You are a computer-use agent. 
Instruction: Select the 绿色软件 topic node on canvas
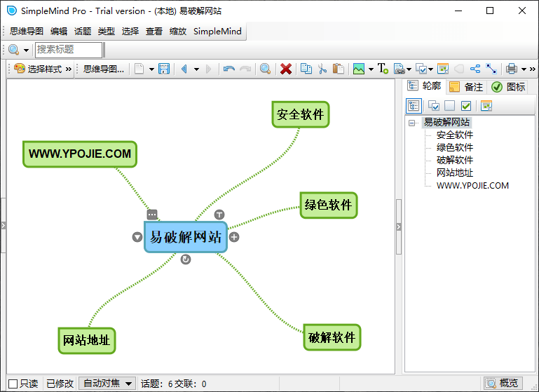tap(329, 205)
